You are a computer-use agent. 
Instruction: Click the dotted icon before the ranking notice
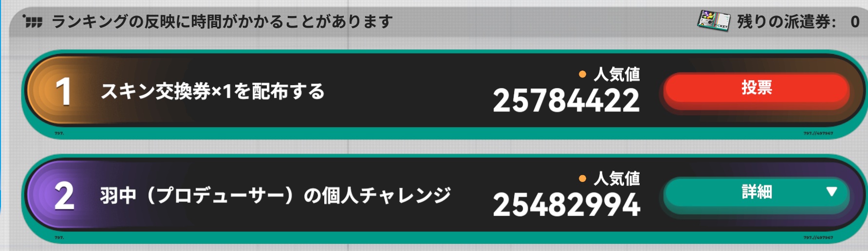point(33,21)
